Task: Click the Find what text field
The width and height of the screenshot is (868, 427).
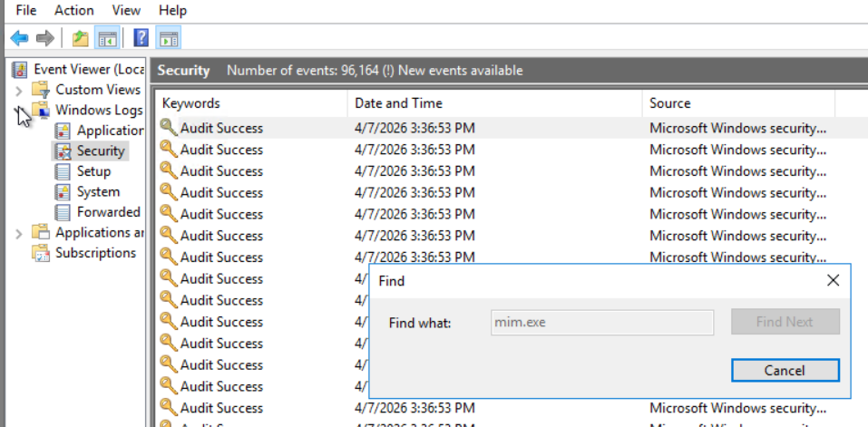Action: click(602, 322)
